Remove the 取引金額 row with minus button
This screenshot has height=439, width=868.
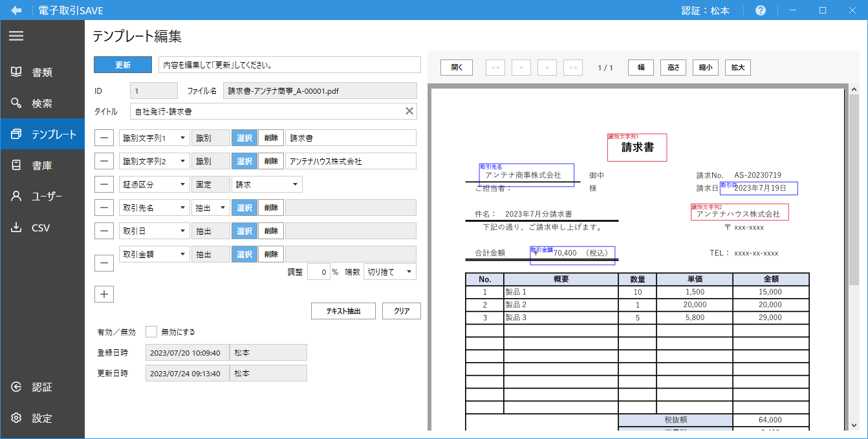click(103, 262)
